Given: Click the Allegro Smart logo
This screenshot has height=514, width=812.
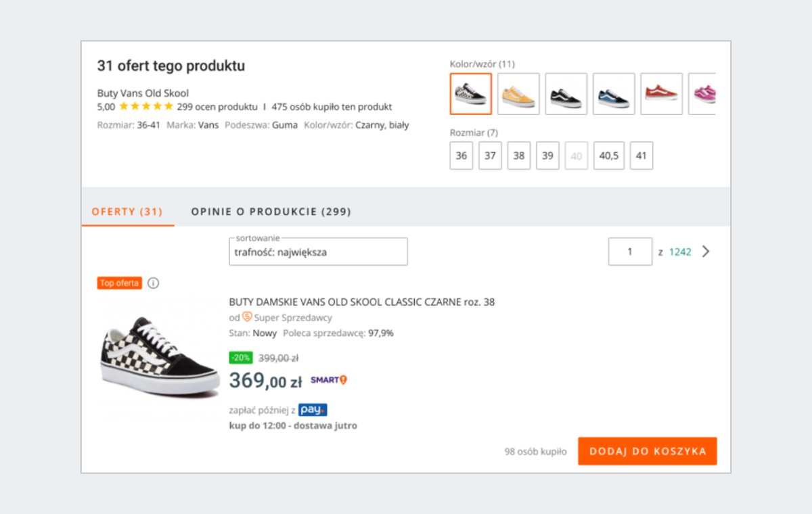Looking at the screenshot, I should click(329, 380).
